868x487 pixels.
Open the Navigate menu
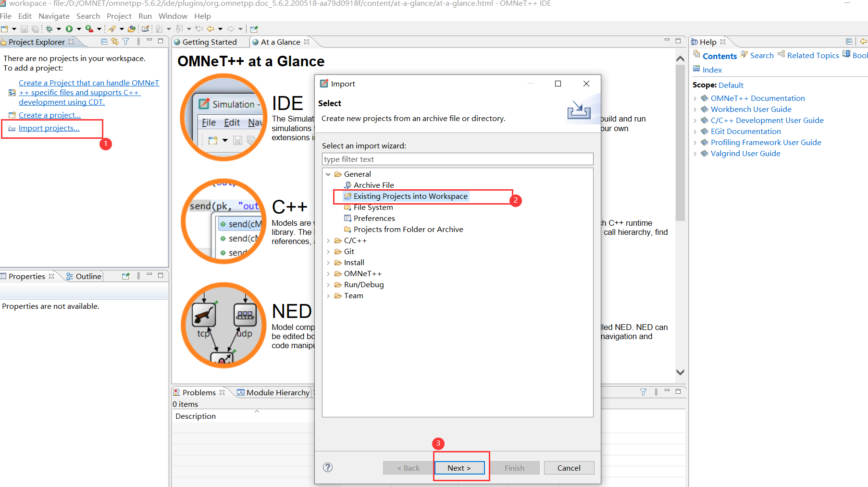click(53, 16)
